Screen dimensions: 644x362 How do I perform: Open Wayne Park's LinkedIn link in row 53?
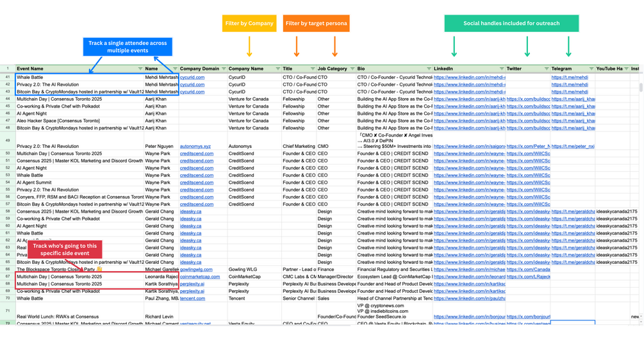pyautogui.click(x=470, y=176)
